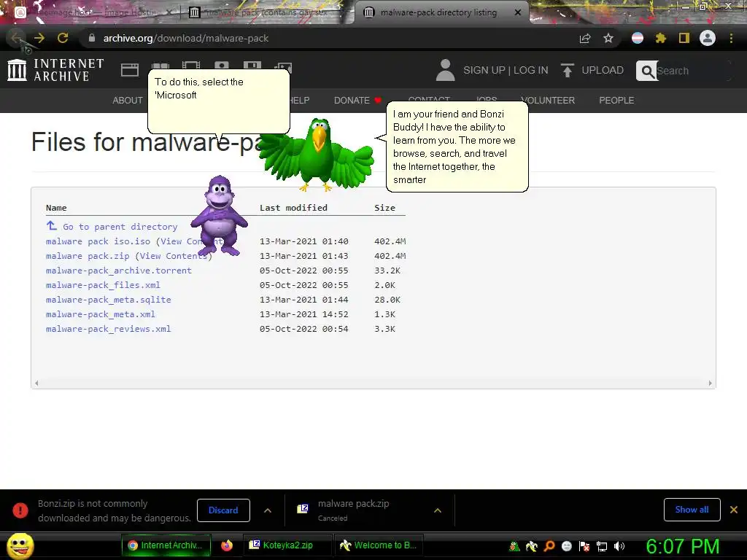747x560 pixels.
Task: Open malware-pack_reviews.xml link
Action: tap(108, 329)
